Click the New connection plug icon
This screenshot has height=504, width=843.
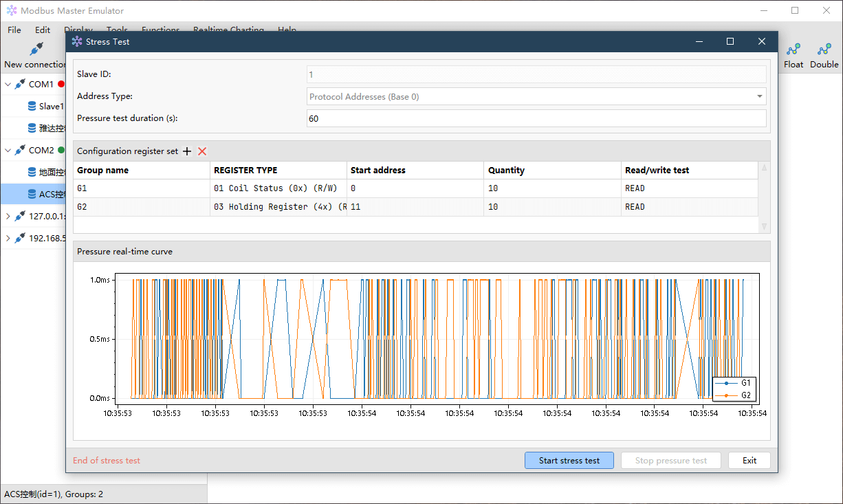coord(36,49)
